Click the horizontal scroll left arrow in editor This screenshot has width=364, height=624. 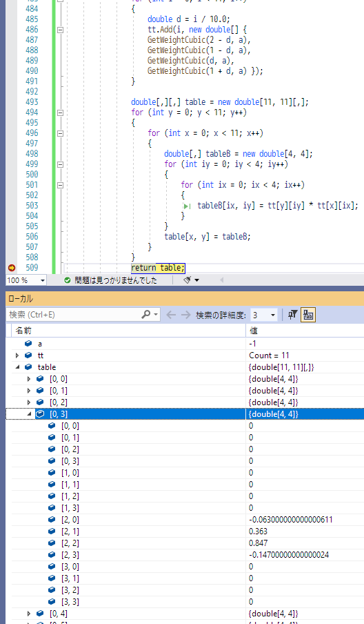tap(221, 280)
